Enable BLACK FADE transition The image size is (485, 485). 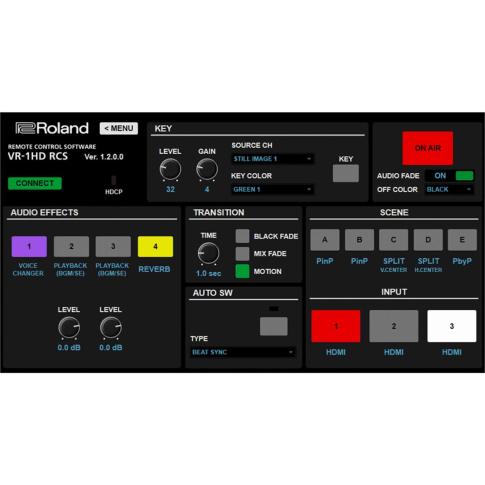(242, 236)
